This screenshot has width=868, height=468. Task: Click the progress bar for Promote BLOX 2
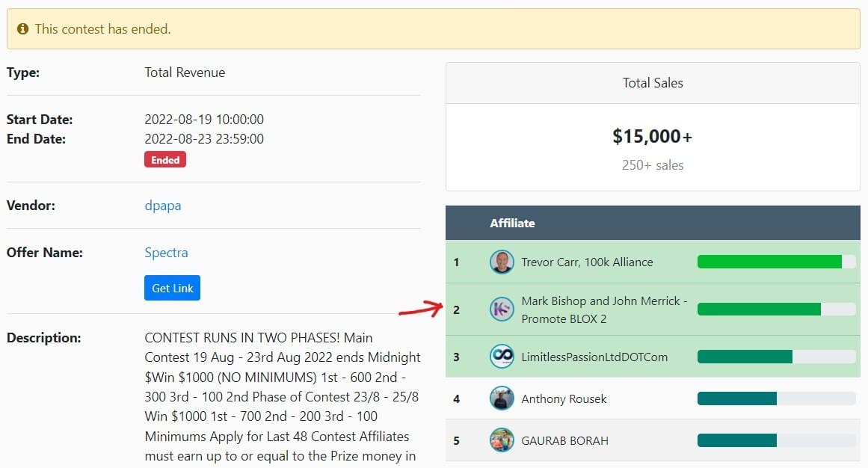[759, 310]
